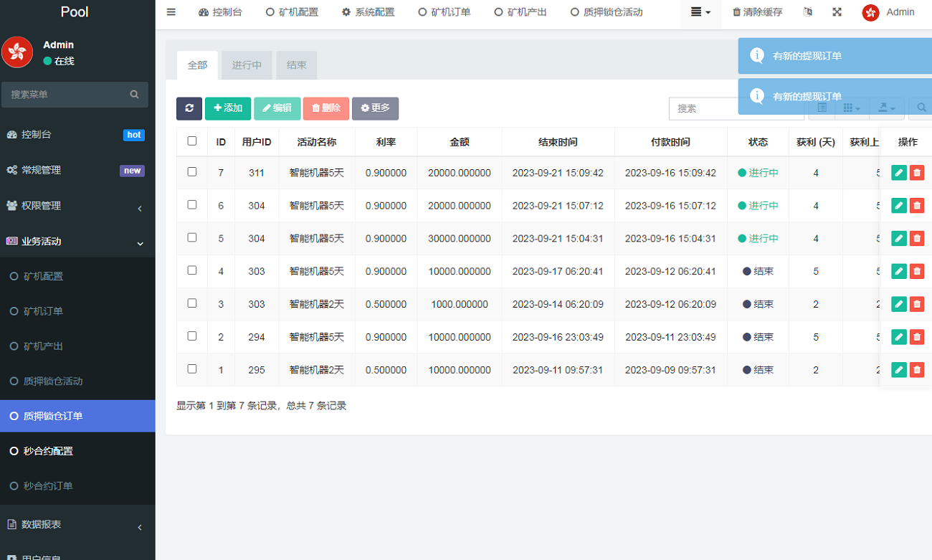This screenshot has width=932, height=560.
Task: Click the red delete icon for ID 5
Action: 916,239
